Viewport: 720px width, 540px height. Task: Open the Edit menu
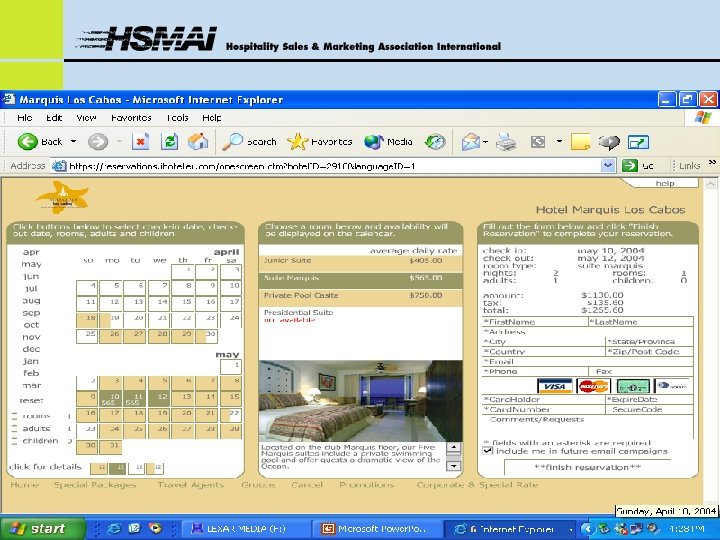(54, 118)
